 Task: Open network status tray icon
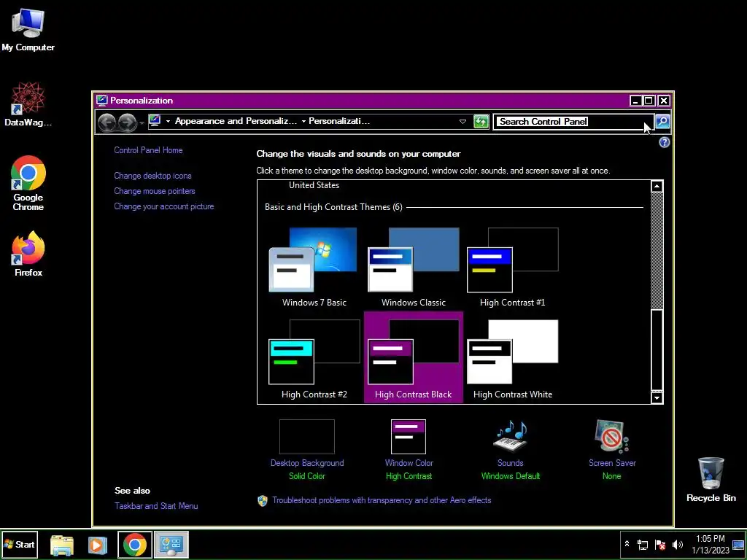(643, 545)
